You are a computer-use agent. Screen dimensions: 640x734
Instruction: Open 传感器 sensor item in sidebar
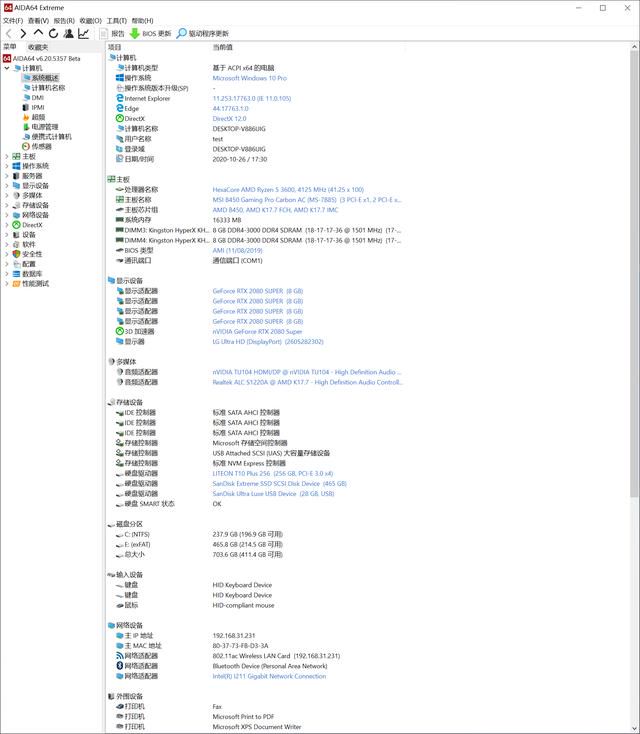(37, 147)
